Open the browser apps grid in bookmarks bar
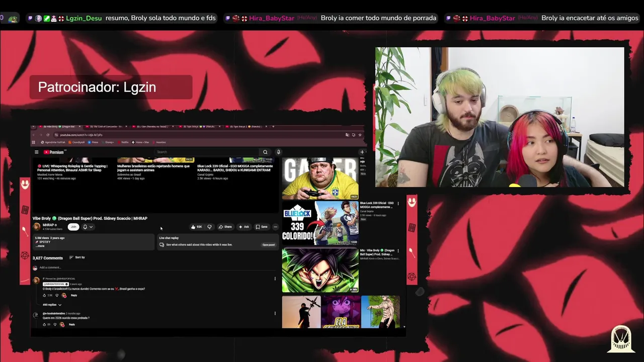The image size is (644, 362). click(33, 142)
